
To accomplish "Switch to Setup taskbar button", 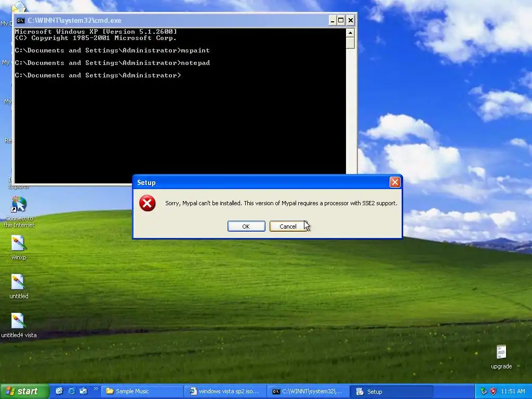I will point(392,392).
